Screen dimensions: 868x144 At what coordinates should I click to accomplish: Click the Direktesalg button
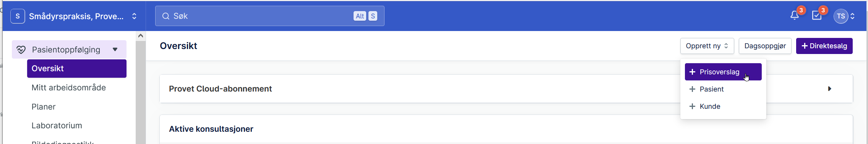[824, 46]
